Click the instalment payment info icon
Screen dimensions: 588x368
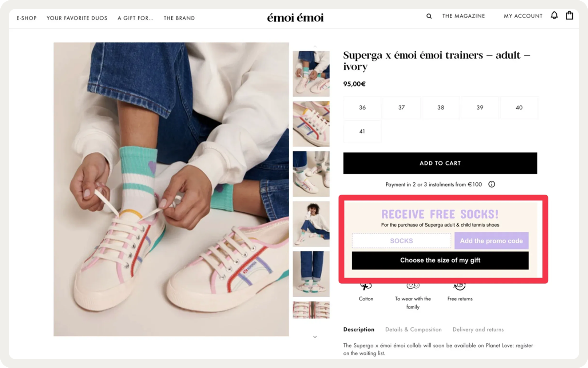point(492,184)
